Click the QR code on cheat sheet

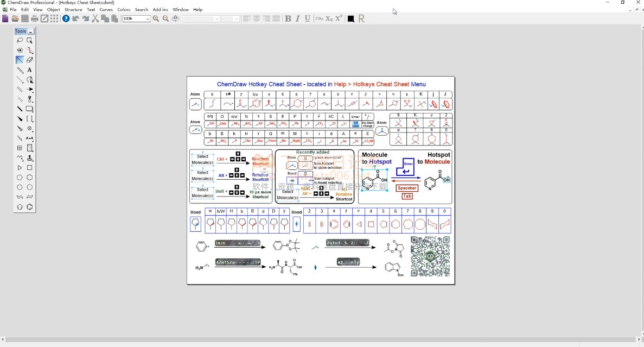[430, 256]
